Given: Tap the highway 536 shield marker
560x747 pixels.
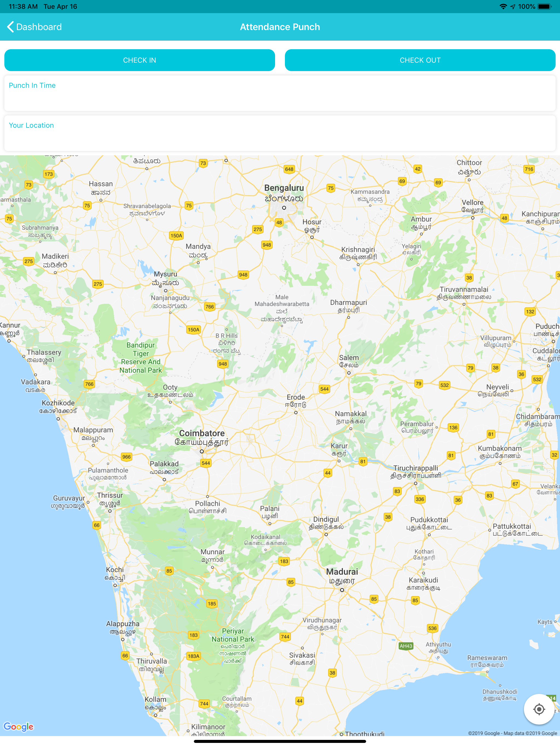Looking at the screenshot, I should 432,628.
